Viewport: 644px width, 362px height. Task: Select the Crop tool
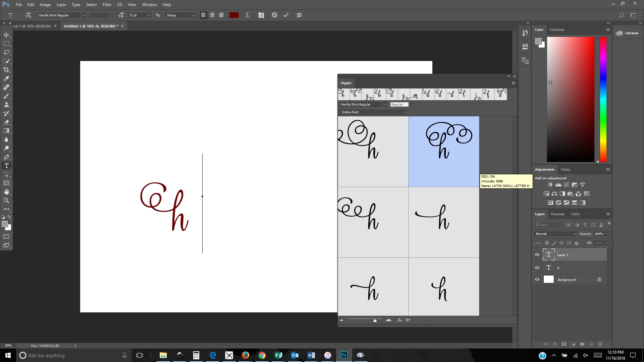point(6,70)
